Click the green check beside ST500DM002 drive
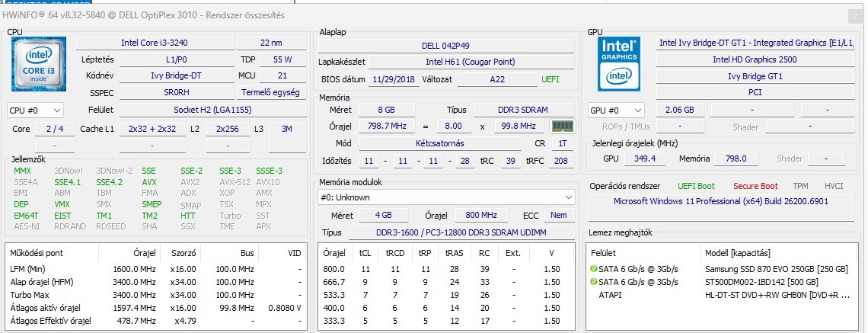868x333 pixels. pos(594,282)
